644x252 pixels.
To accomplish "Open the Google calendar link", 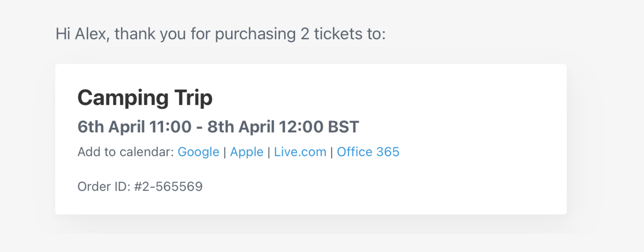I will (198, 152).
